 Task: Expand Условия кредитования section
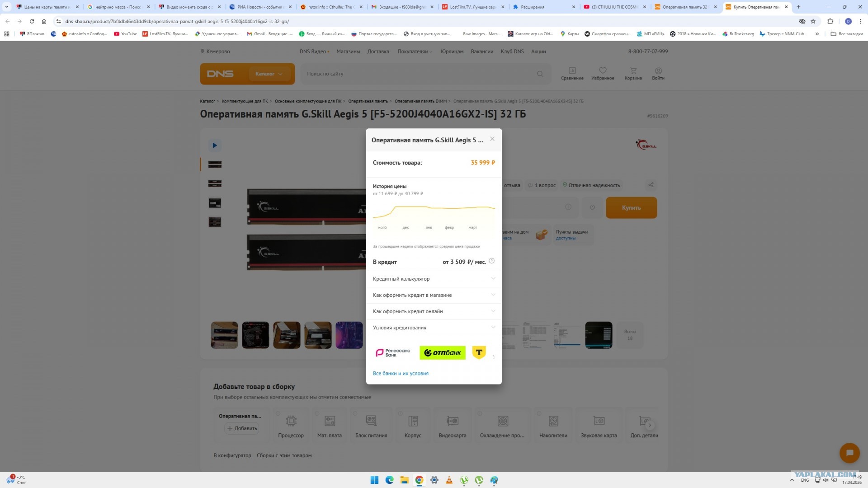click(434, 328)
